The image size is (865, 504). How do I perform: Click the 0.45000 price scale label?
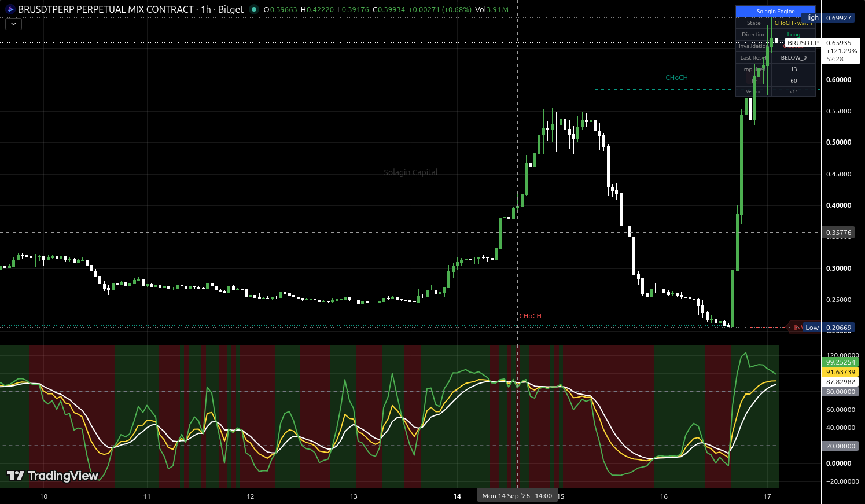(838, 174)
